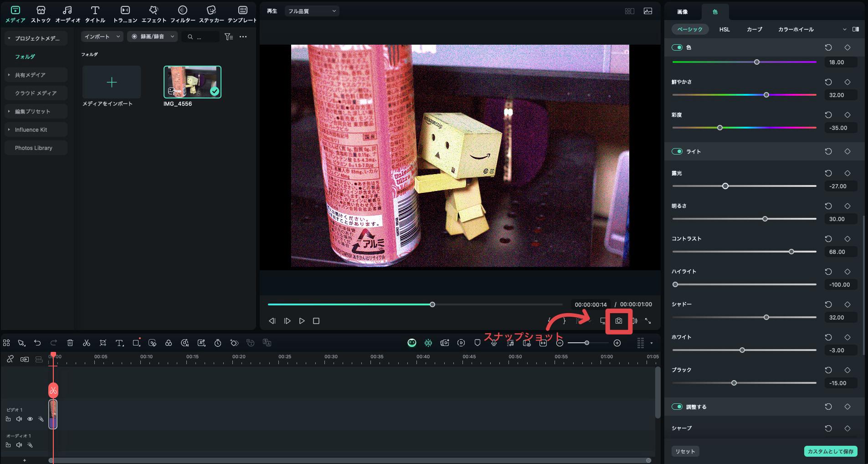The height and width of the screenshot is (464, 868).
Task: Click the scope waveform icon above preview
Action: pos(648,11)
